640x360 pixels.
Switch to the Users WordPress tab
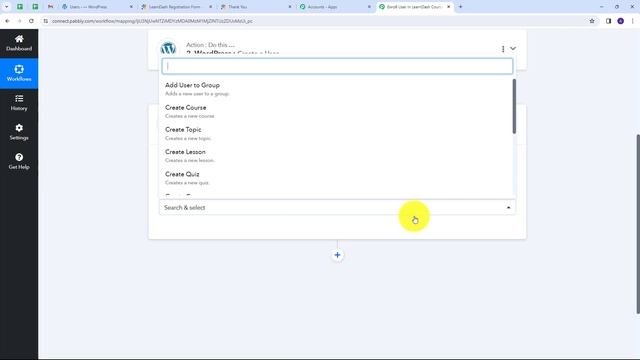[x=96, y=7]
